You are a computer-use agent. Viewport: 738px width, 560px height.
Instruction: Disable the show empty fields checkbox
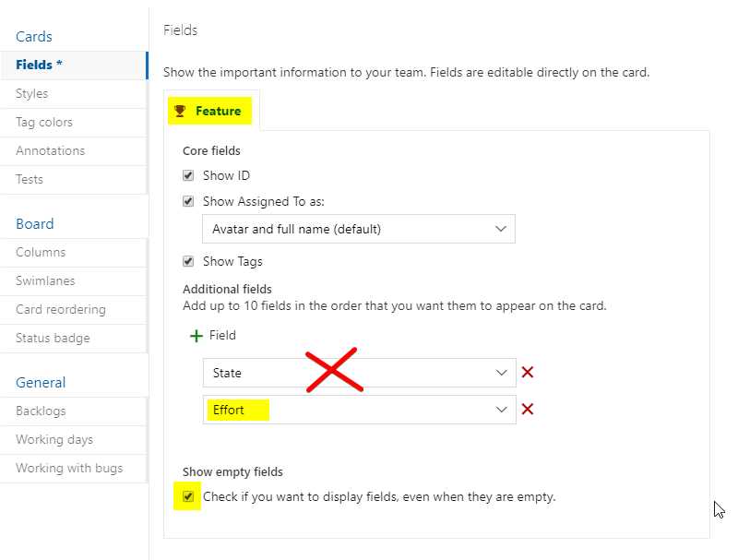click(x=187, y=496)
